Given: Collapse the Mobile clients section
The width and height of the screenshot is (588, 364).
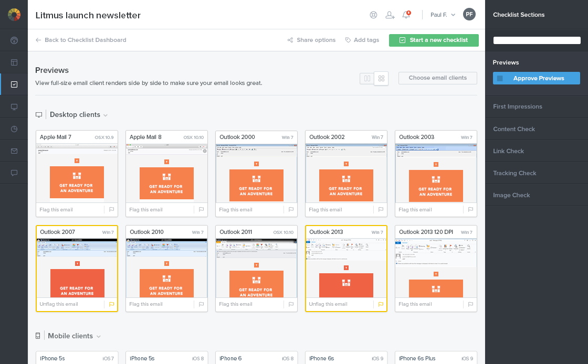Looking at the screenshot, I should click(x=99, y=337).
